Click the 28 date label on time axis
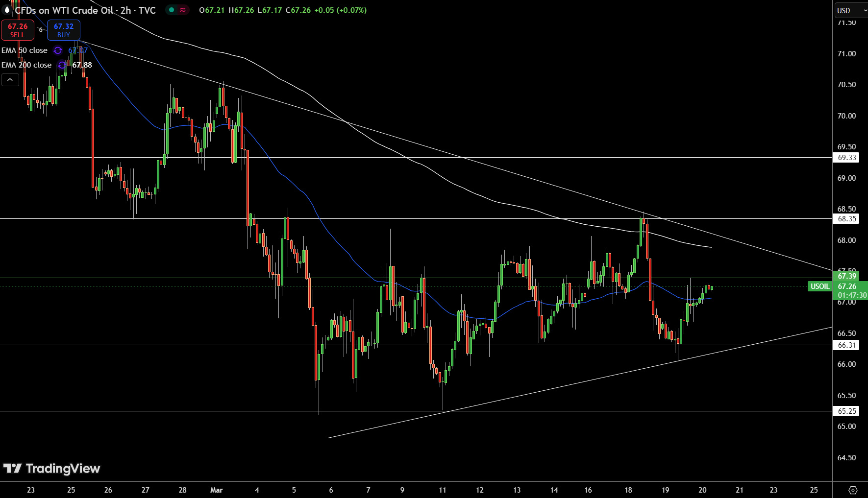868x498 pixels. (x=182, y=490)
